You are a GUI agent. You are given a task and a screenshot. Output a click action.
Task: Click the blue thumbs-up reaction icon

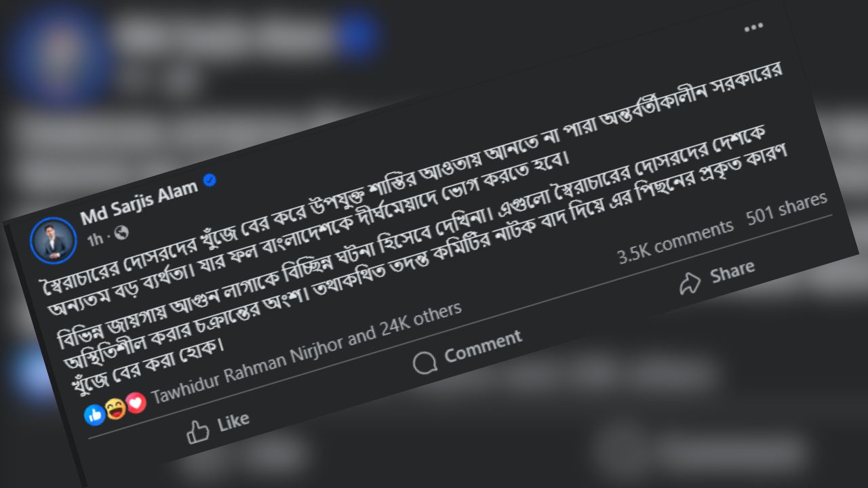pyautogui.click(x=95, y=413)
